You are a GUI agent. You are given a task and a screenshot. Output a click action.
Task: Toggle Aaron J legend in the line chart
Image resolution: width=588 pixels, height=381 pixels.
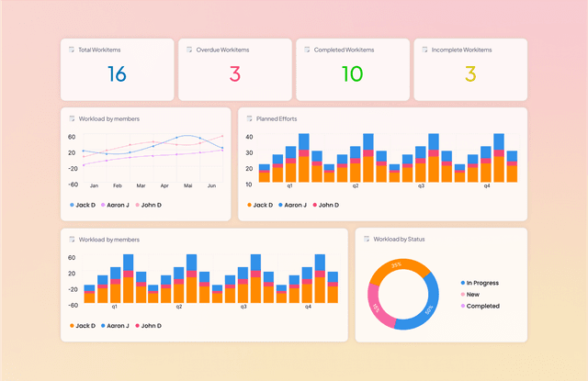point(117,205)
